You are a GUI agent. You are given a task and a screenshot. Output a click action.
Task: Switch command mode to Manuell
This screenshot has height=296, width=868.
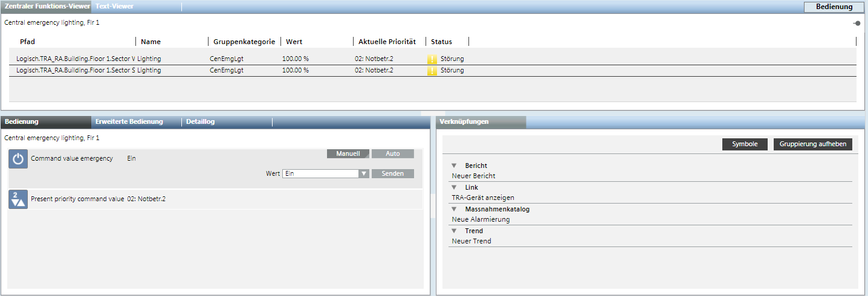348,154
